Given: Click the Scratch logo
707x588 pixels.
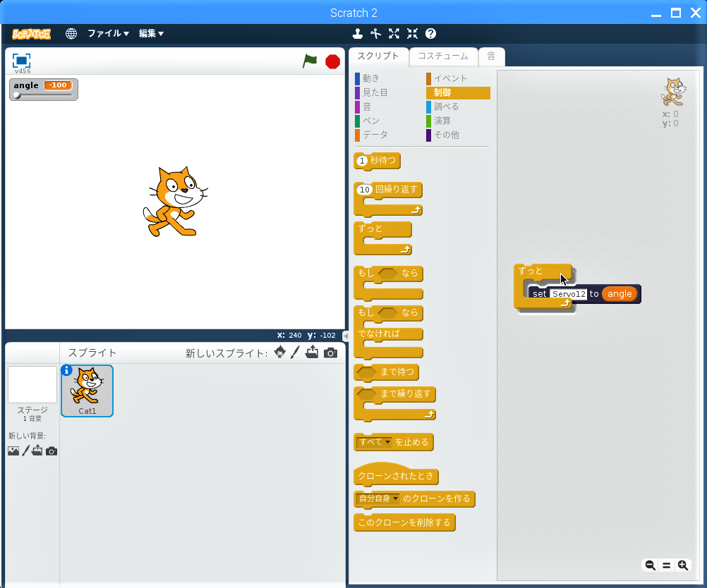Looking at the screenshot, I should coord(31,34).
